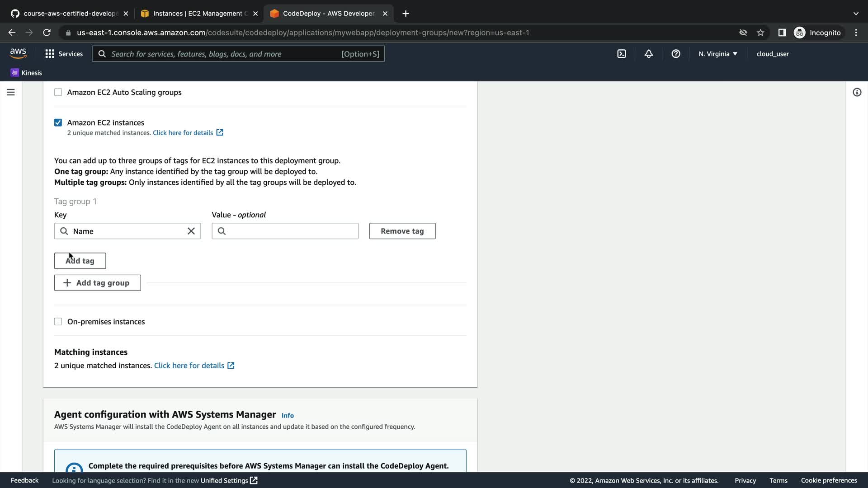The image size is (868, 488).
Task: Click the help question mark icon
Action: click(676, 54)
